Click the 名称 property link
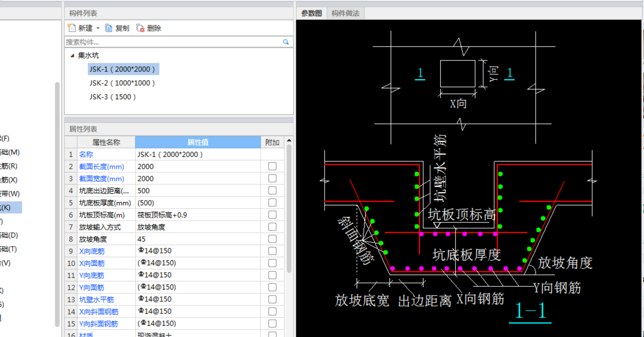 86,154
